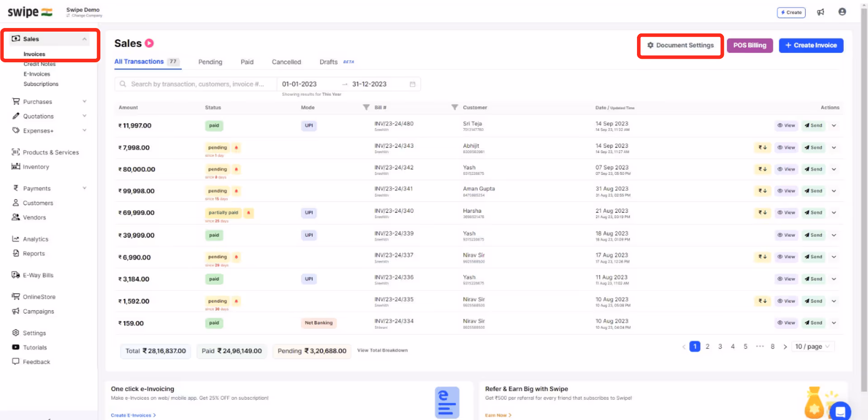Expand more actions for INV/23-24/334
The height and width of the screenshot is (420, 868).
point(834,323)
